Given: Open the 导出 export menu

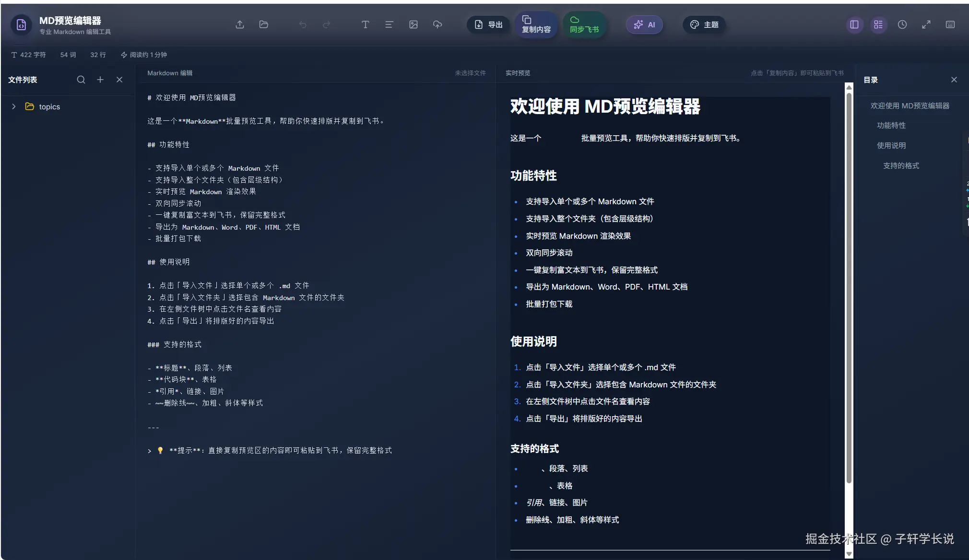Looking at the screenshot, I should (x=488, y=24).
